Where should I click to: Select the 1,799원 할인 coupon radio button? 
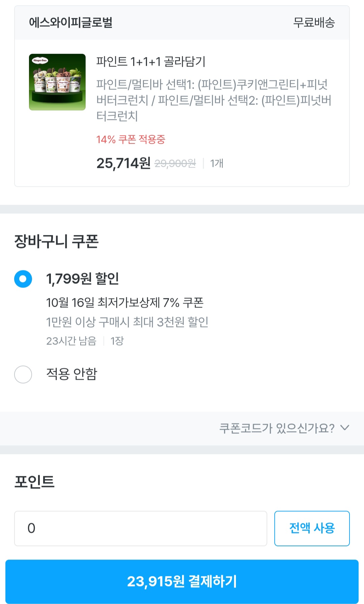(23, 279)
